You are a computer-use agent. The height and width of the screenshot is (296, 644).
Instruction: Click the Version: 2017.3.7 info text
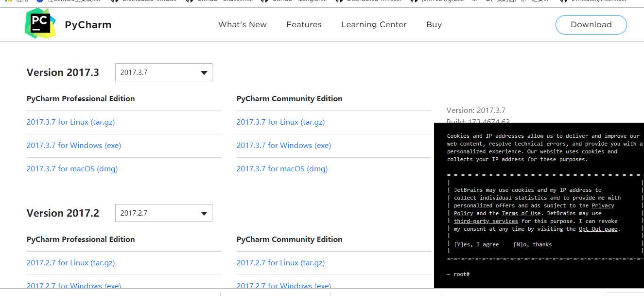pos(476,111)
